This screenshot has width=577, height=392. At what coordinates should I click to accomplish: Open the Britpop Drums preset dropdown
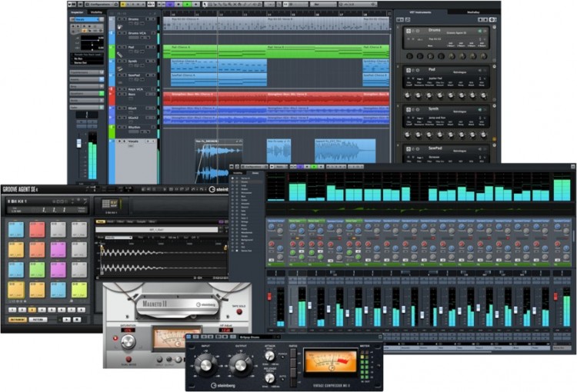click(258, 337)
